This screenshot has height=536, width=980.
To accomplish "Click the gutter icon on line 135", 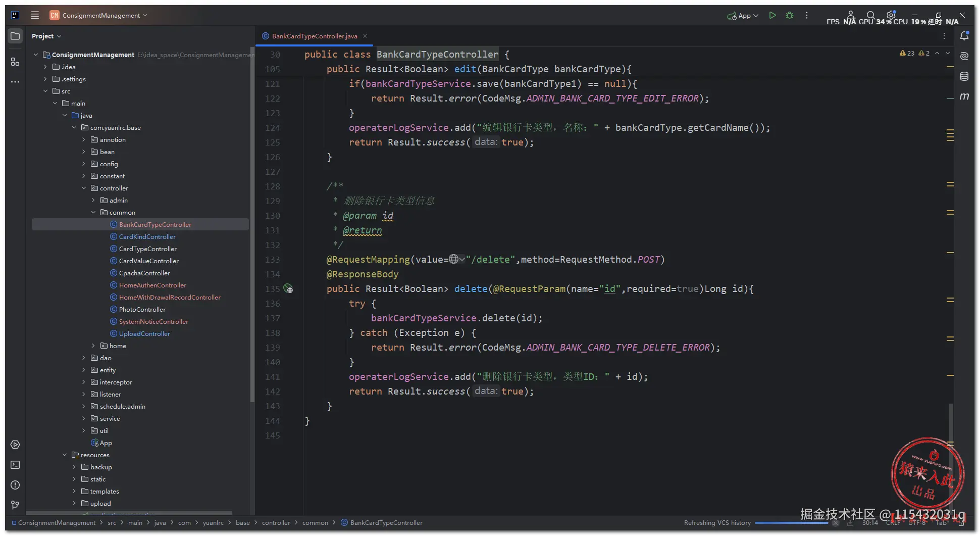I will click(x=288, y=289).
